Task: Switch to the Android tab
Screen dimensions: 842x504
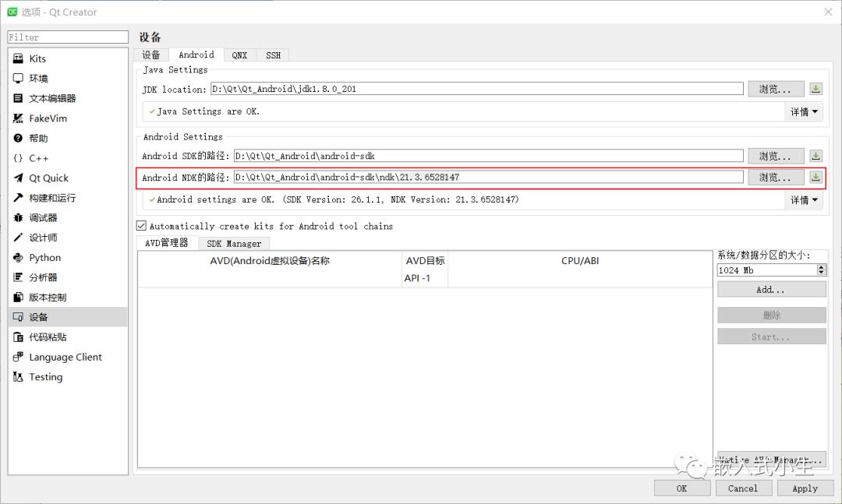Action: [x=196, y=55]
